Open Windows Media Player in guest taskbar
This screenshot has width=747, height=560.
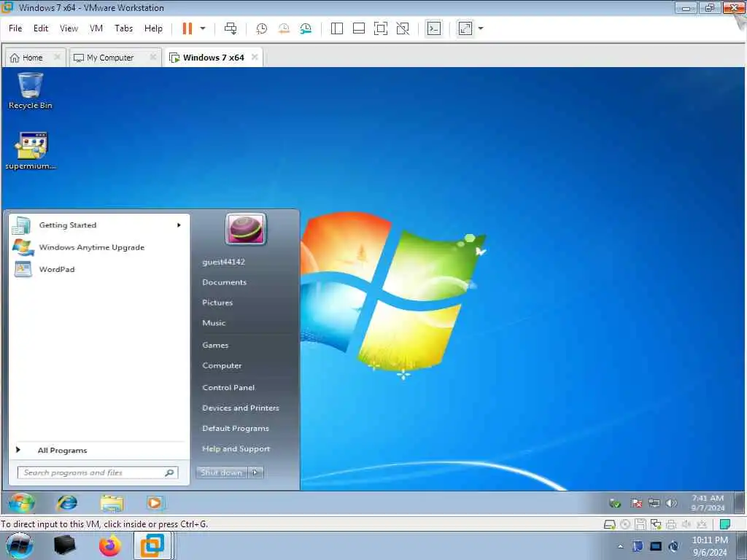(x=155, y=503)
